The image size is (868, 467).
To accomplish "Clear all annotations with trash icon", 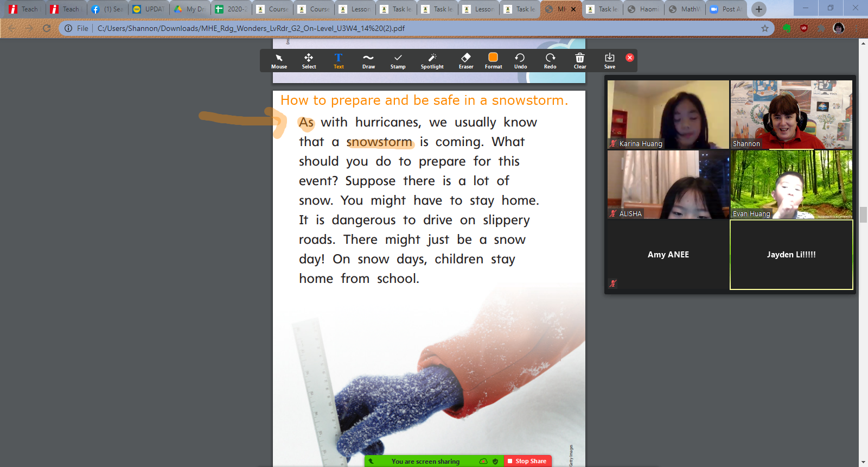I will [580, 61].
